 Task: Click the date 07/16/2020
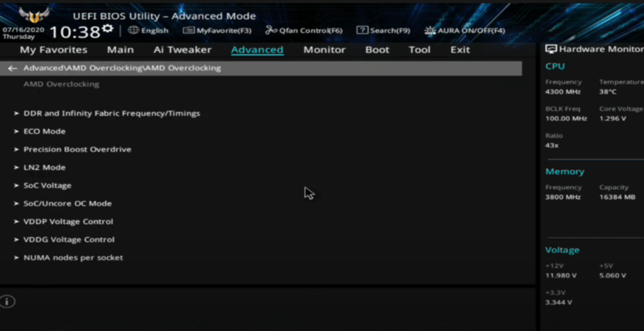pos(23,30)
